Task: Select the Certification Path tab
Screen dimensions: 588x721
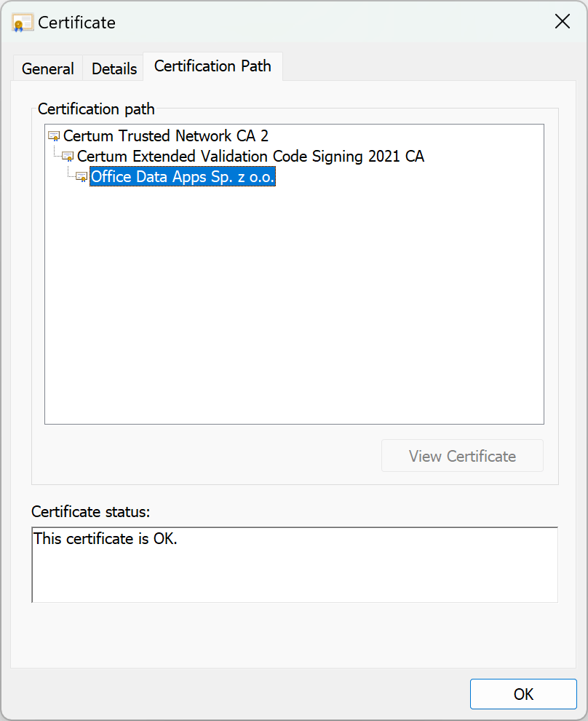Action: tap(212, 66)
